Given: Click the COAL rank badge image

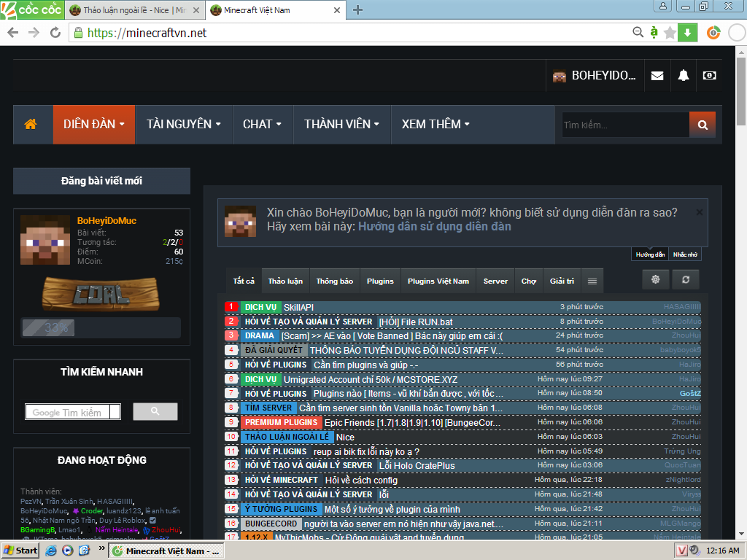Looking at the screenshot, I should (x=101, y=293).
